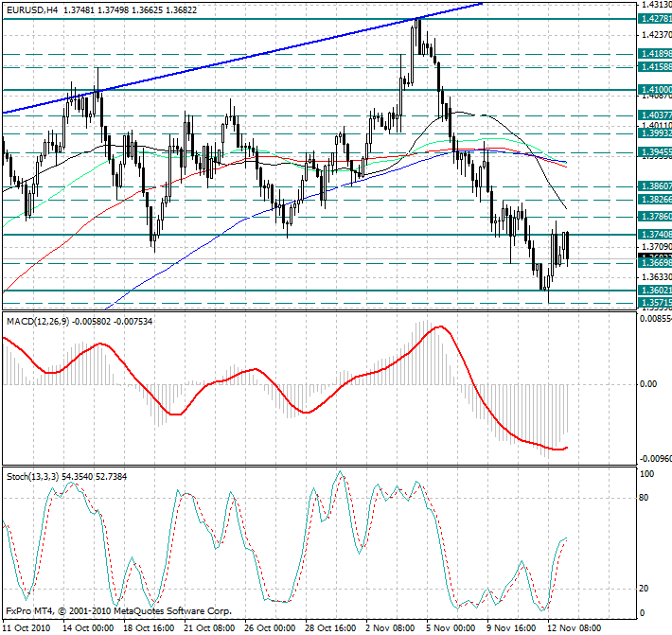Click the Stochastic 0 axis value
This screenshot has height=635, width=672.
(642, 613)
